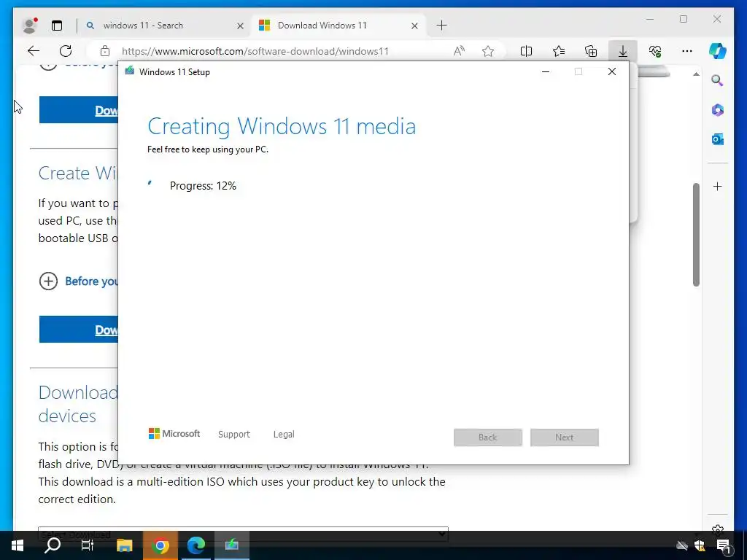Minimize the Windows 11 Setup window
The width and height of the screenshot is (747, 560).
click(546, 72)
